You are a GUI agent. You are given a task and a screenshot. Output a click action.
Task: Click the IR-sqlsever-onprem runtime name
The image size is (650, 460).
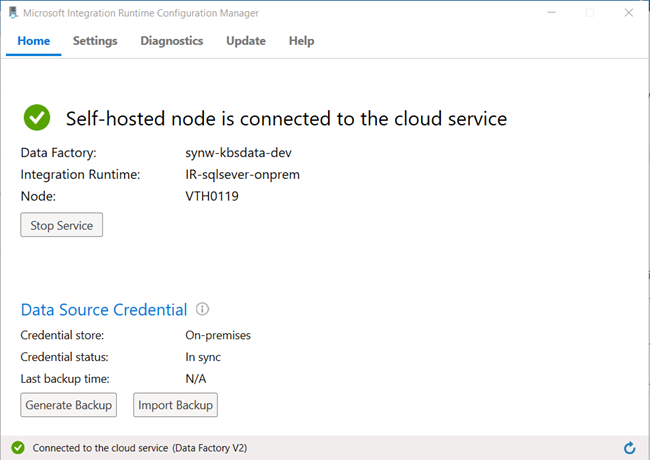click(x=243, y=174)
